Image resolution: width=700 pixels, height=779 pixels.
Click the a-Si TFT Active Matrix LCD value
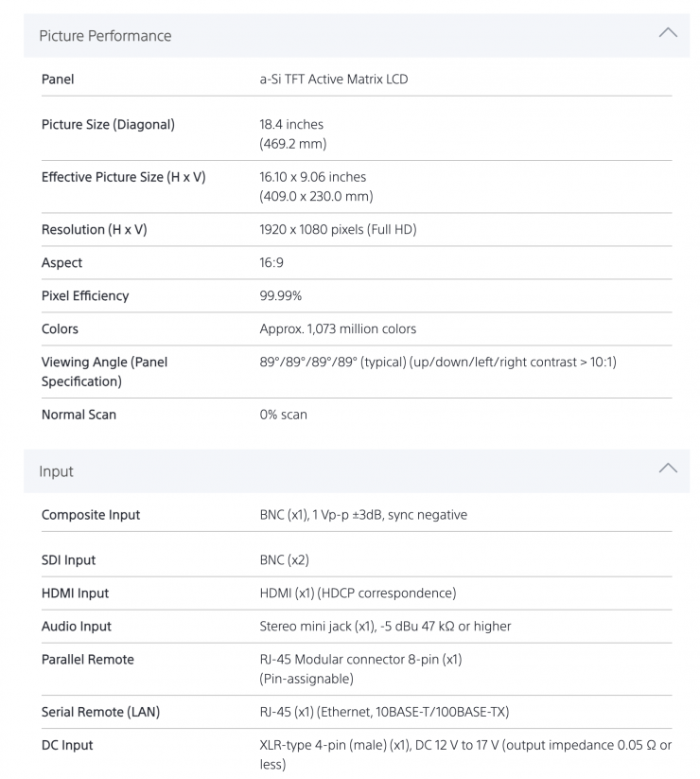[333, 80]
